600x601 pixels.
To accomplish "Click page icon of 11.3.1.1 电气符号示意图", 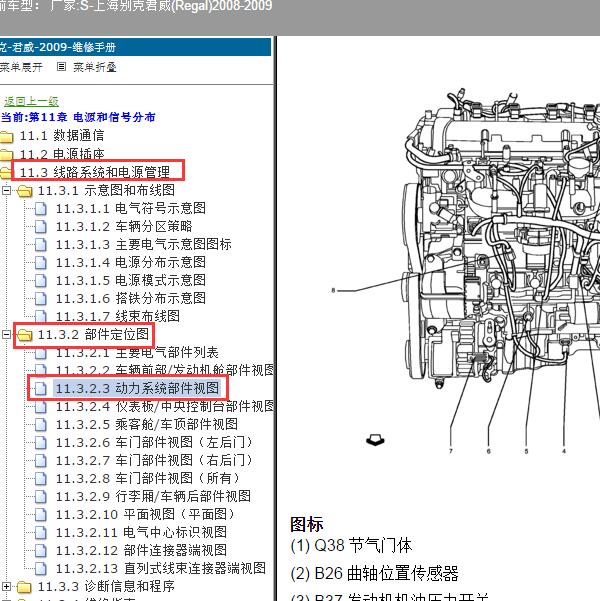I will click(x=41, y=209).
